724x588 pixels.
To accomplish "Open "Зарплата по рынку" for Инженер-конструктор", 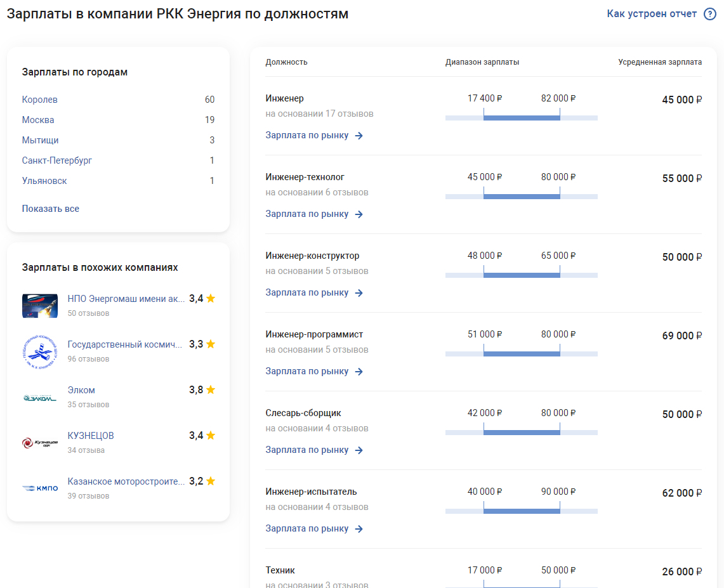I will pos(307,292).
